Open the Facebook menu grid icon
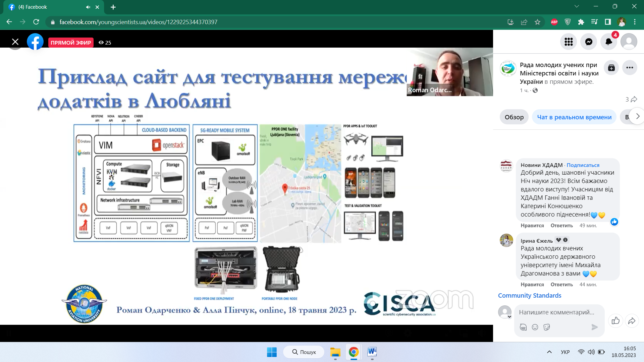644x362 pixels. (x=569, y=42)
